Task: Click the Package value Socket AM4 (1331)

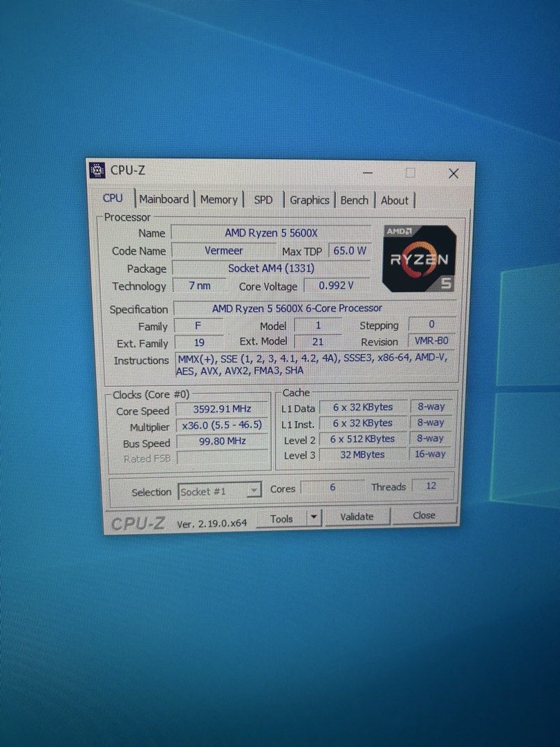Action: point(271,268)
